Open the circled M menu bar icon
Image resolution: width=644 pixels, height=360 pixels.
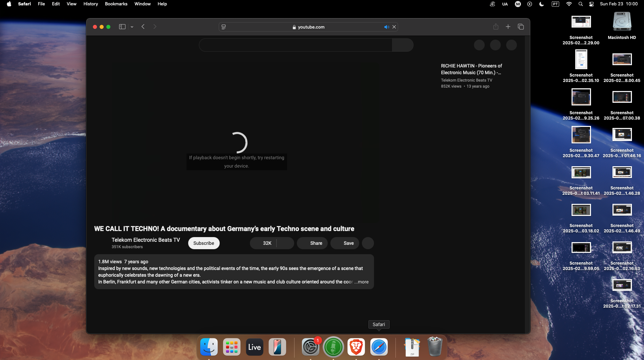click(x=518, y=4)
